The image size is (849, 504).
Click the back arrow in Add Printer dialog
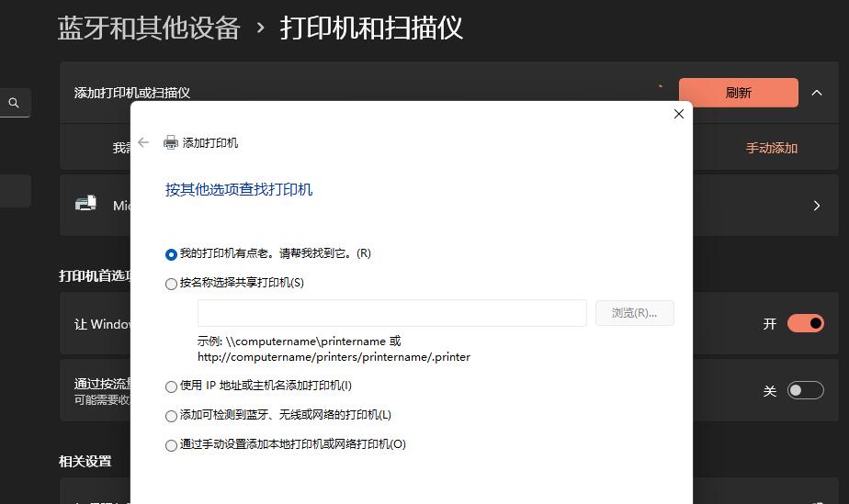143,142
